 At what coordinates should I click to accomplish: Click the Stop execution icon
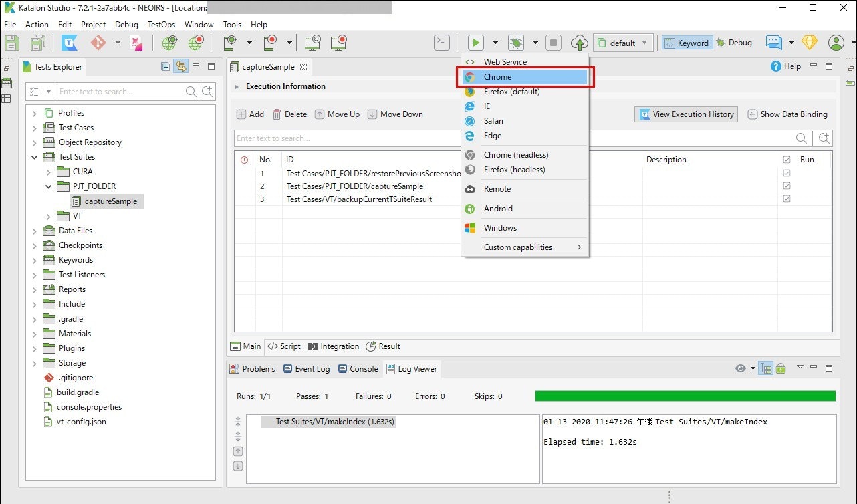pos(554,43)
